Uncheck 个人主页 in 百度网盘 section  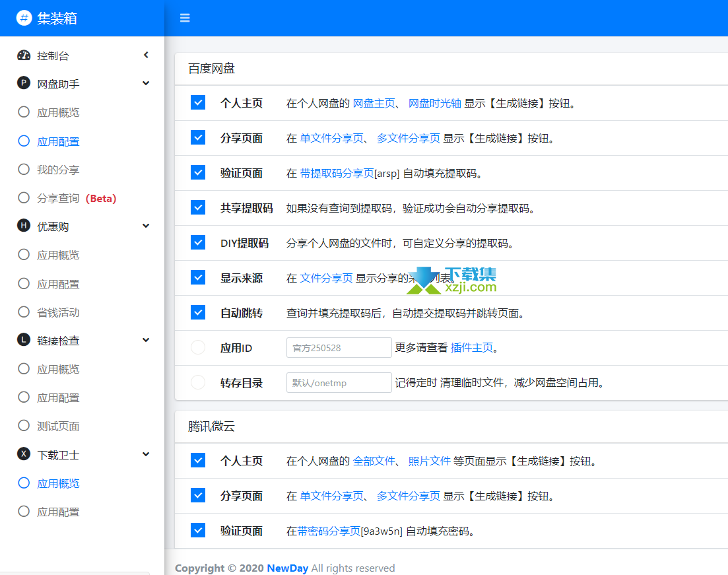click(198, 102)
